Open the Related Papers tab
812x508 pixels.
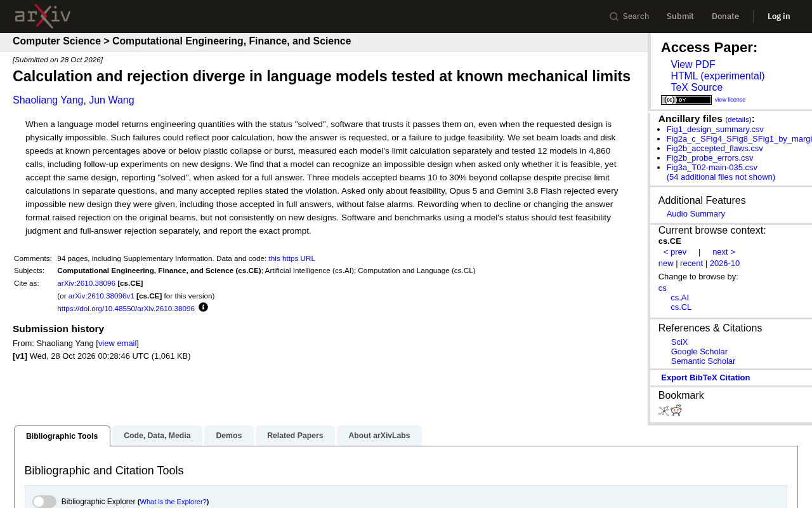295,436
